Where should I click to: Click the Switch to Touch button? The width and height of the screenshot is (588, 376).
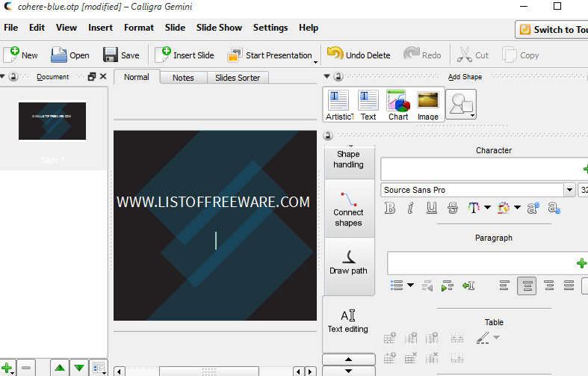coord(552,30)
